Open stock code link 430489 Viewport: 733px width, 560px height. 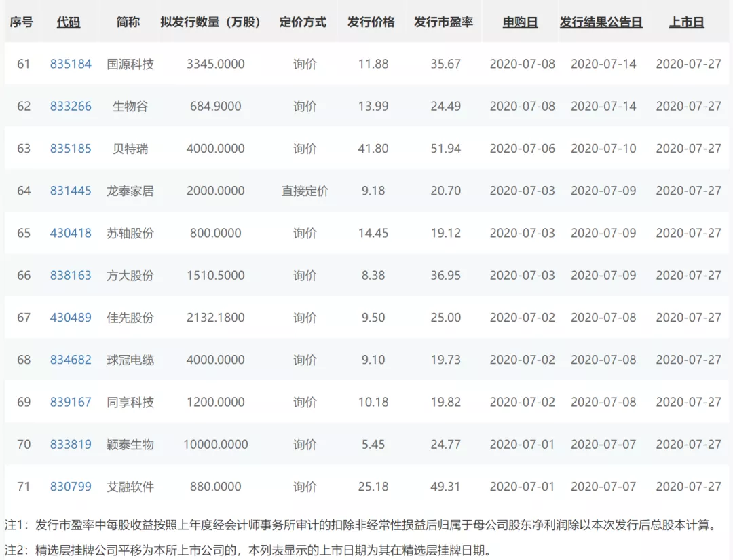(x=71, y=318)
